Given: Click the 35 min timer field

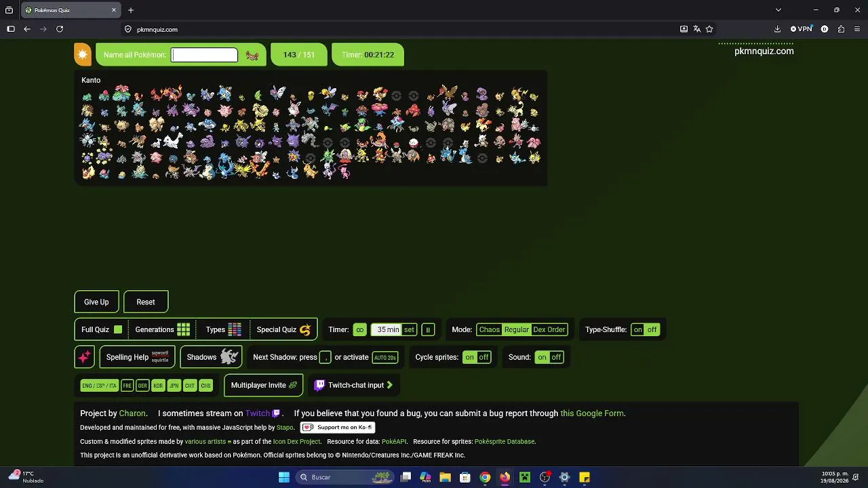Looking at the screenshot, I should tap(388, 330).
